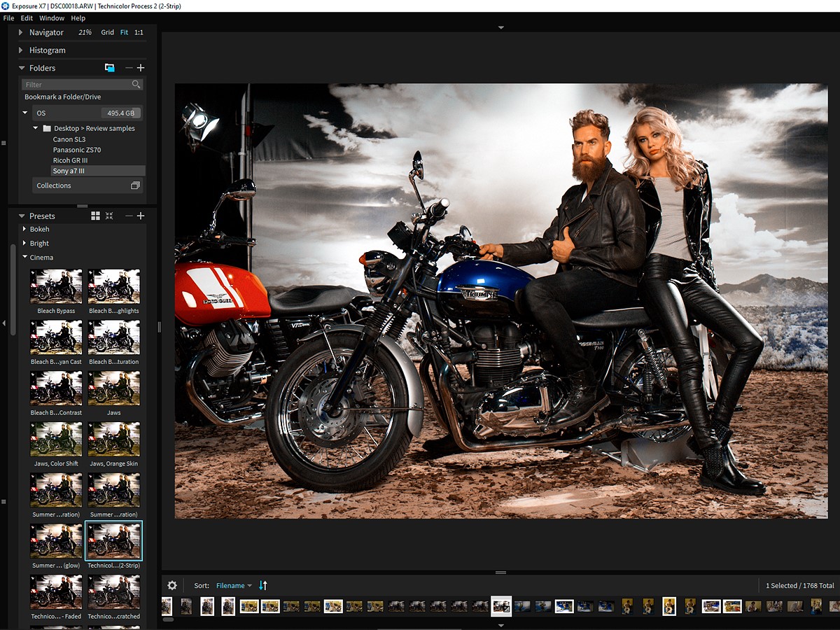Set Navigator zoom to 1:1
840x630 pixels.
click(139, 32)
